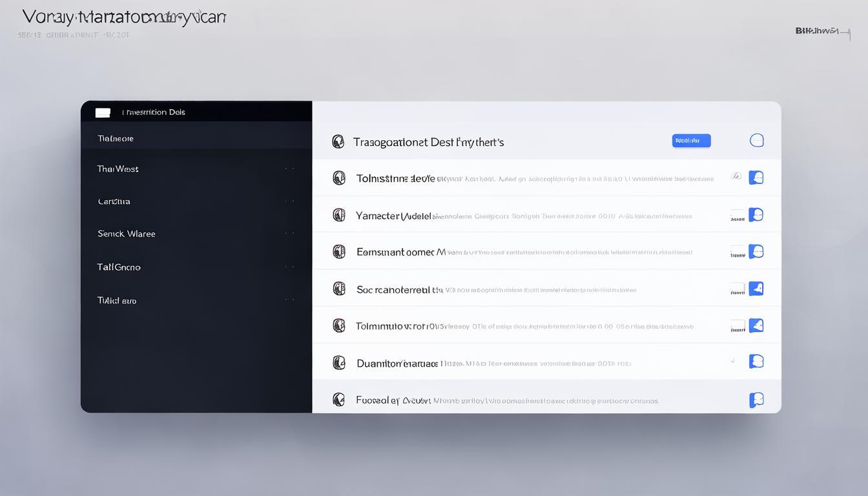868x496 pixels.
Task: Open the dots menu next to ThaiWrest
Action: pos(289,169)
